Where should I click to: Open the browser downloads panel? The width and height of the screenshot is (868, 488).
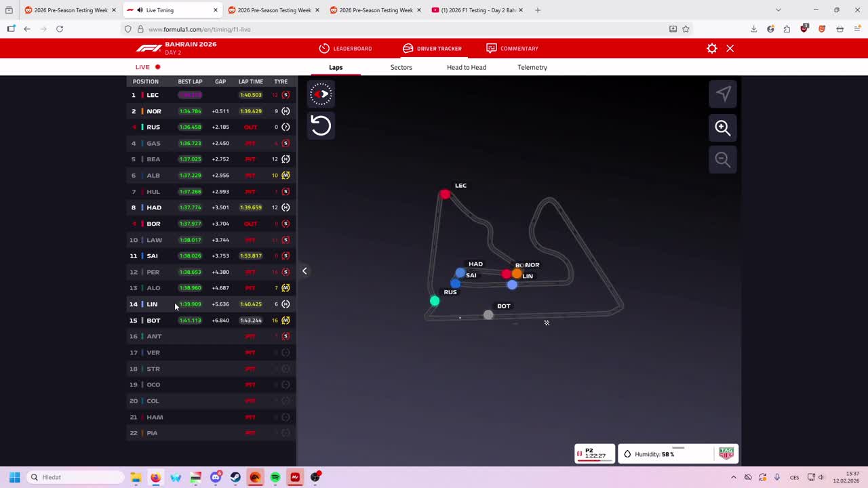pos(753,29)
